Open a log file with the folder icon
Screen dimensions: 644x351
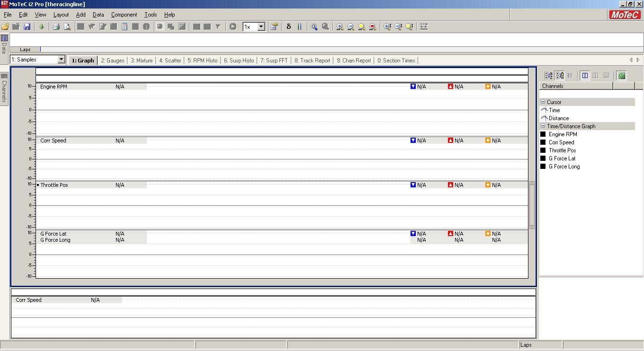point(5,27)
